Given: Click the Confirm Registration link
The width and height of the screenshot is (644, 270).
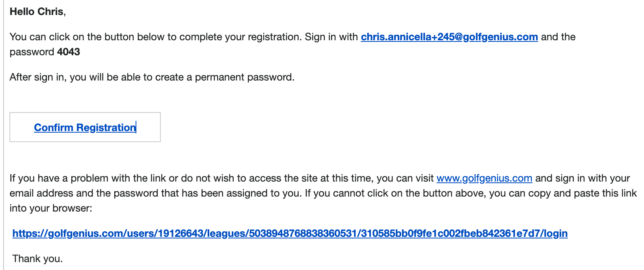Looking at the screenshot, I should click(x=85, y=127).
